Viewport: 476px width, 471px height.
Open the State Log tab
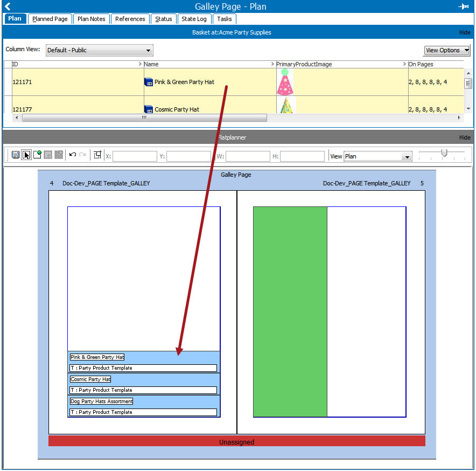tap(194, 19)
